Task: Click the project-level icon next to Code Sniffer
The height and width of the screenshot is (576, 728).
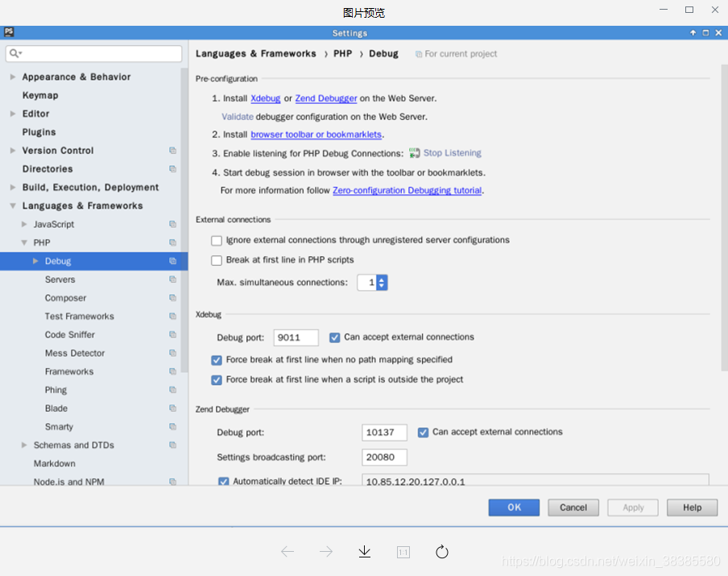Action: coord(172,334)
